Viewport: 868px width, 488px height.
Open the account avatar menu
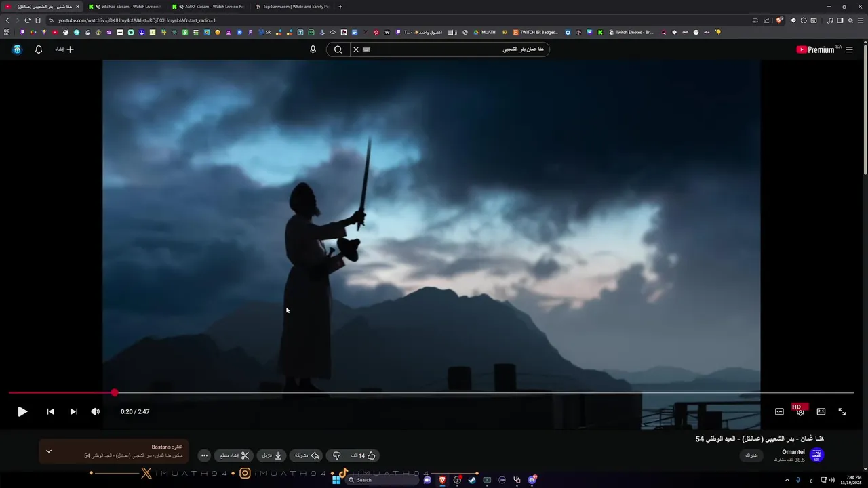point(17,49)
